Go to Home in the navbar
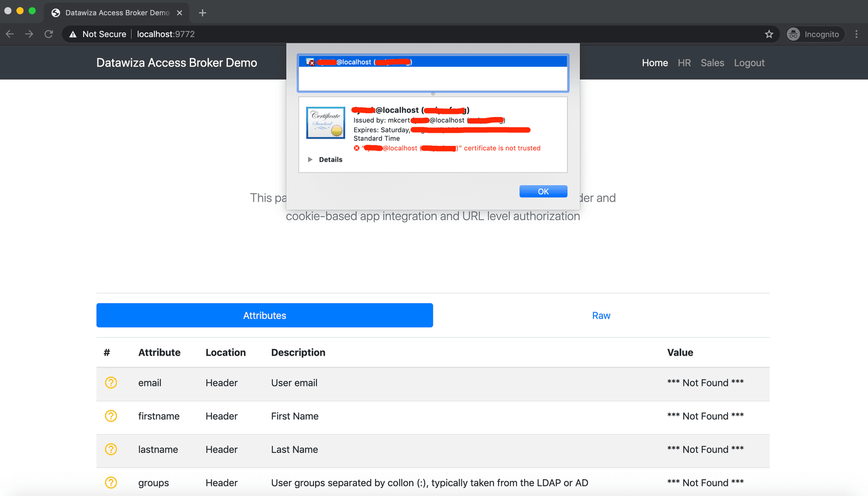This screenshot has height=496, width=868. pyautogui.click(x=655, y=63)
